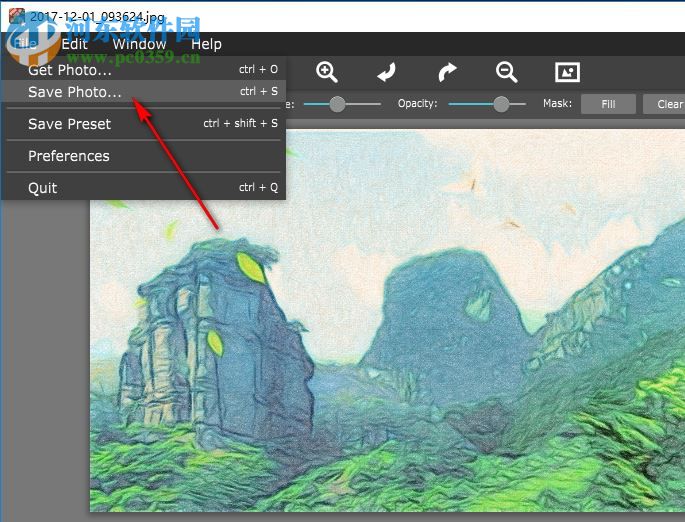
Task: Select Save Preset in the File menu
Action: (144, 124)
